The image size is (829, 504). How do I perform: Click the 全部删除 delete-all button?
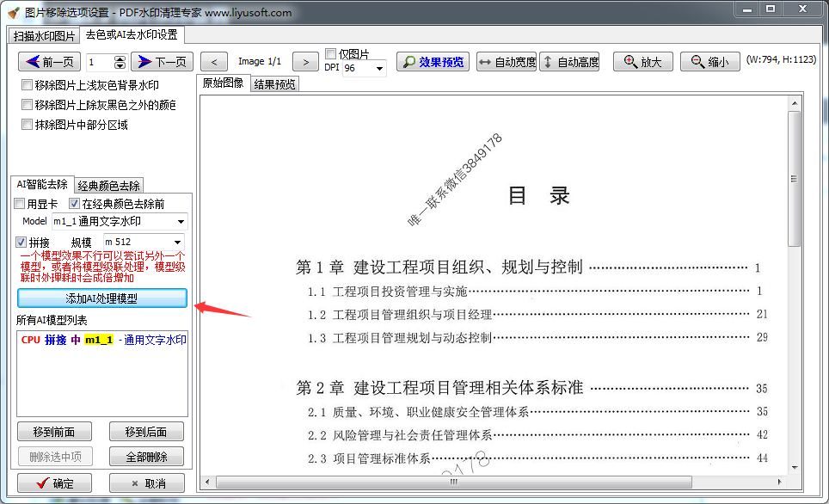point(145,456)
